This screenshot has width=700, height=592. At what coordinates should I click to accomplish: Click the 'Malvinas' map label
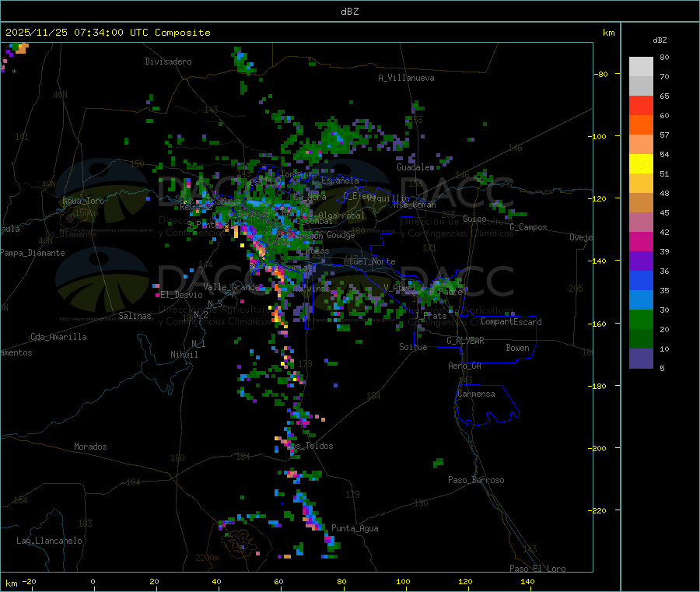tap(312, 289)
